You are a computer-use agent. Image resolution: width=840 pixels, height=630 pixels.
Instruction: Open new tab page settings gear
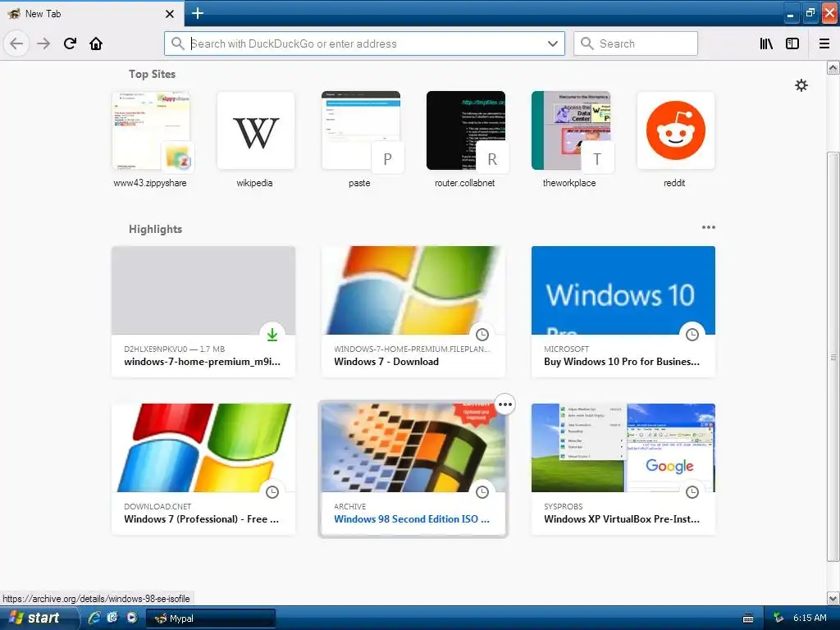(801, 85)
